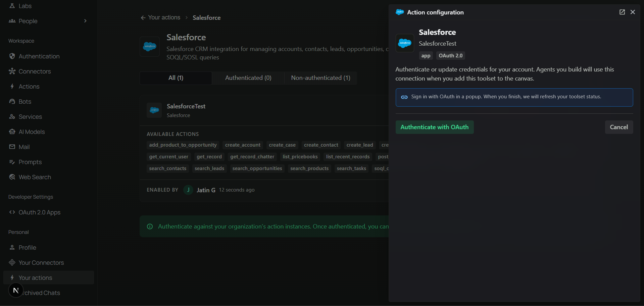
Task: Open the Services icon
Action: point(12,116)
